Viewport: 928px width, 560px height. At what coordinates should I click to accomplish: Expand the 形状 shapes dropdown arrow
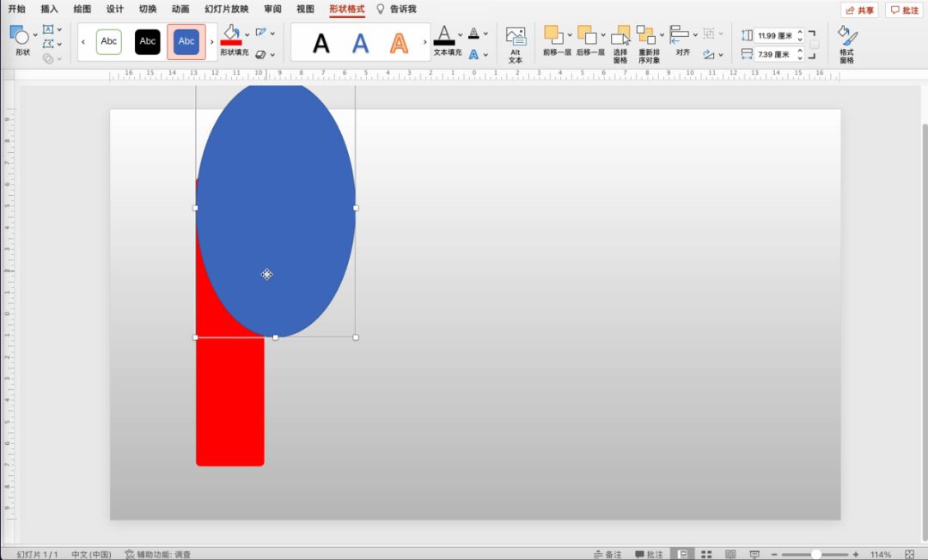(35, 35)
